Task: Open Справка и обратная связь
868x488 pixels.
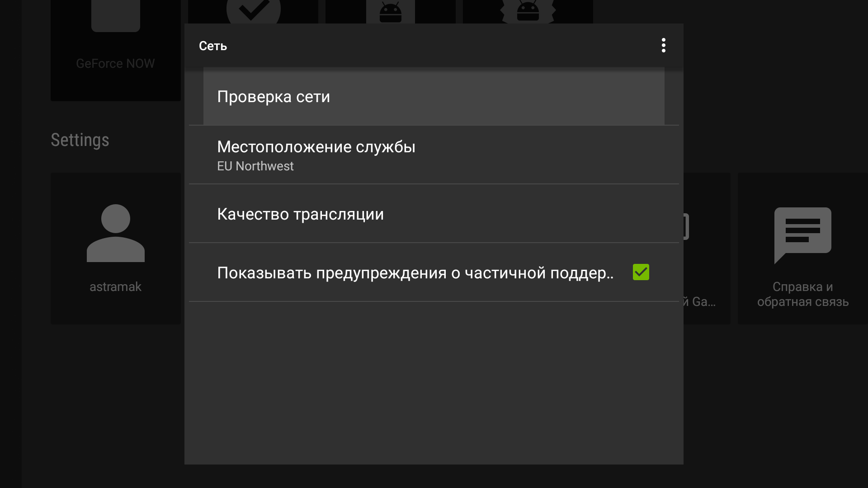Action: pyautogui.click(x=803, y=294)
